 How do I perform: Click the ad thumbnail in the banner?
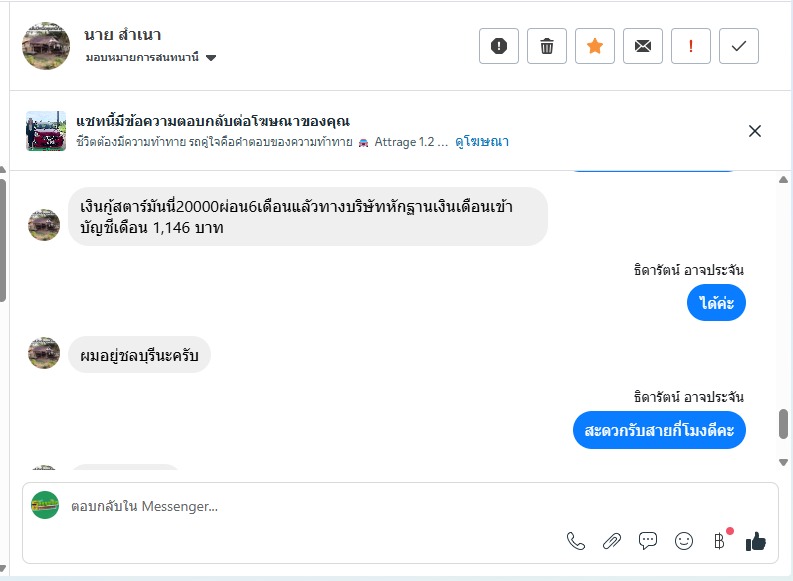tap(46, 131)
